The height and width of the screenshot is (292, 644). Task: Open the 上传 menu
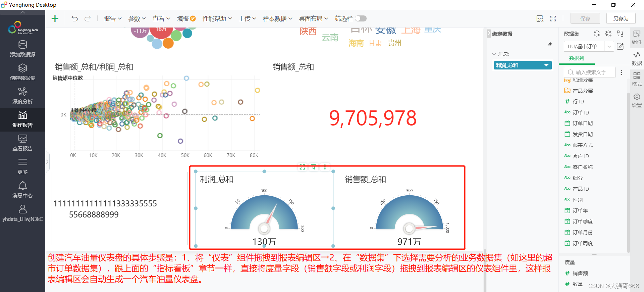(x=247, y=19)
